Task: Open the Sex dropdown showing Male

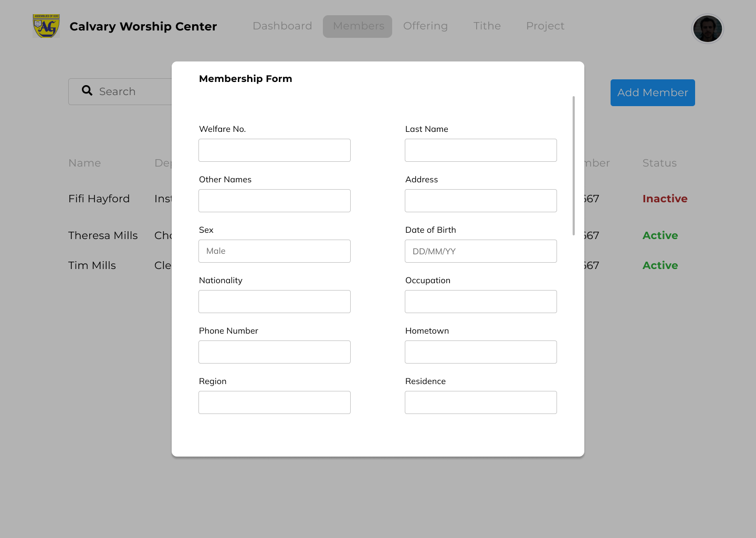Action: pos(274,251)
